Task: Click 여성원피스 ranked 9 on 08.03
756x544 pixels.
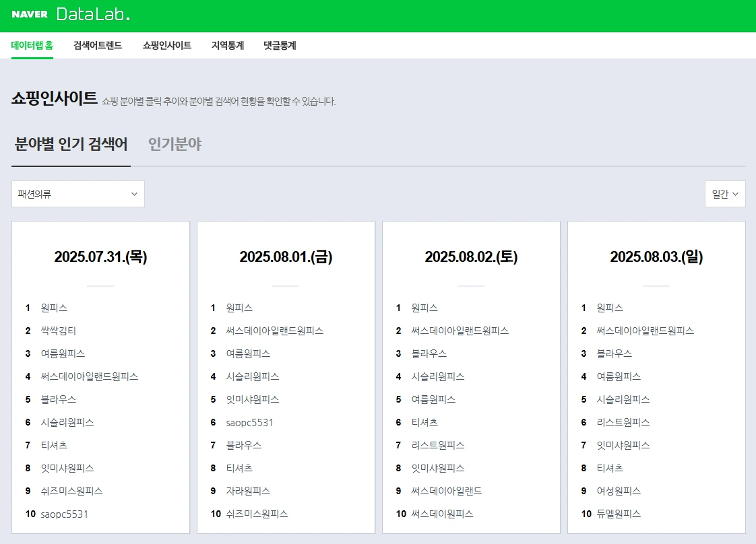Action: pyautogui.click(x=618, y=491)
